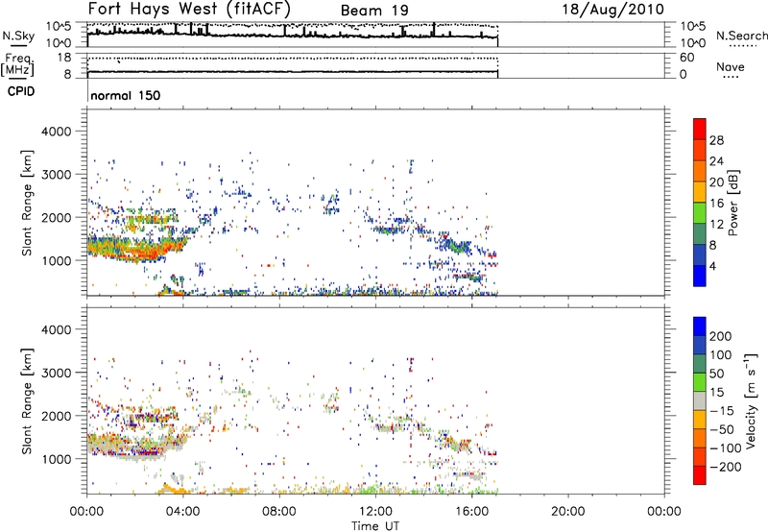Click the normal 150 CPID text

coord(126,95)
